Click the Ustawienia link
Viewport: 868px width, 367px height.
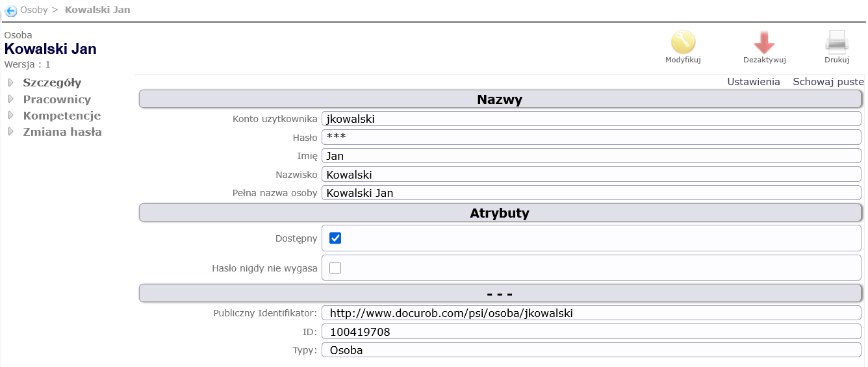(753, 82)
